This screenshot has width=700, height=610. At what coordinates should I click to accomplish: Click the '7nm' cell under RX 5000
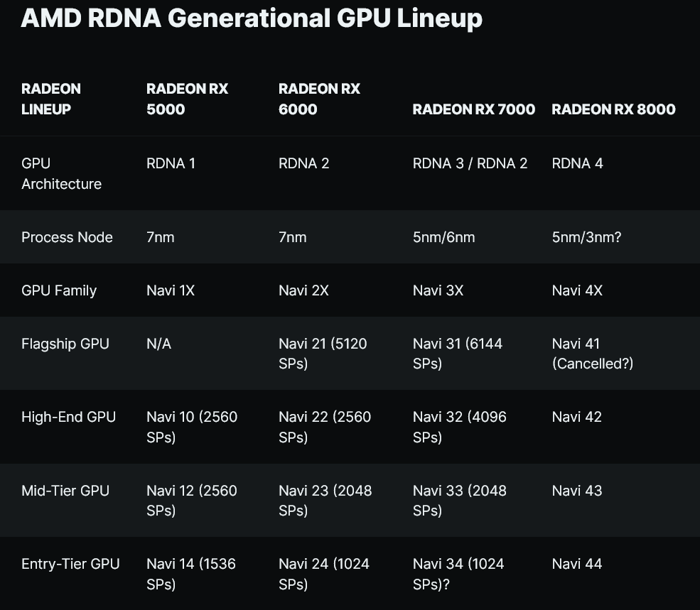(161, 237)
